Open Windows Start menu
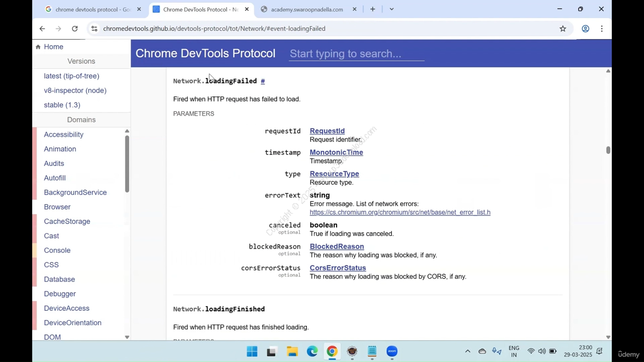Image resolution: width=644 pixels, height=362 pixels. click(x=252, y=351)
